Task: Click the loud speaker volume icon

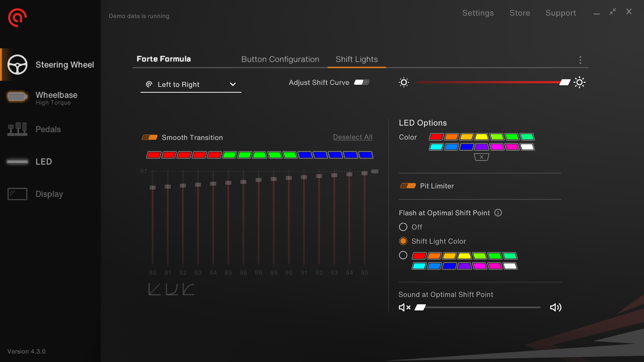Action: tap(555, 307)
